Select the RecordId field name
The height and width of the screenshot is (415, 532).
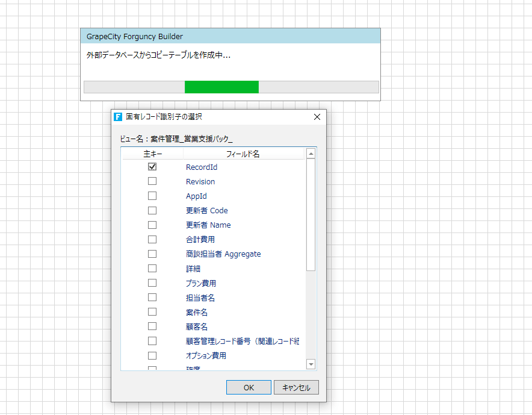(x=202, y=167)
